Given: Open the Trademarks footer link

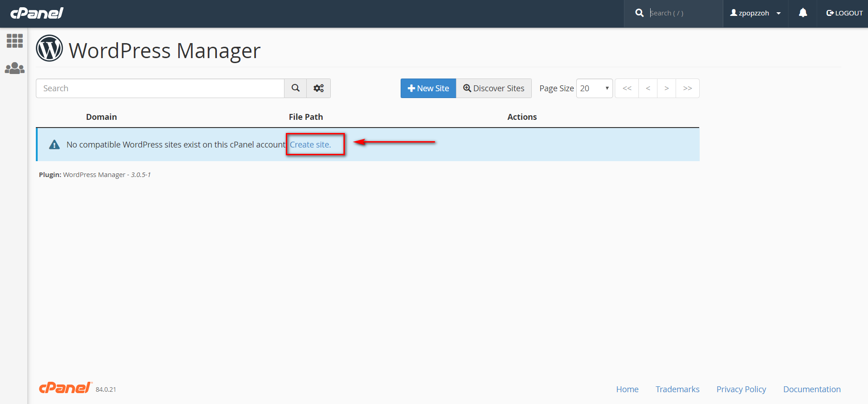Looking at the screenshot, I should click(x=677, y=389).
